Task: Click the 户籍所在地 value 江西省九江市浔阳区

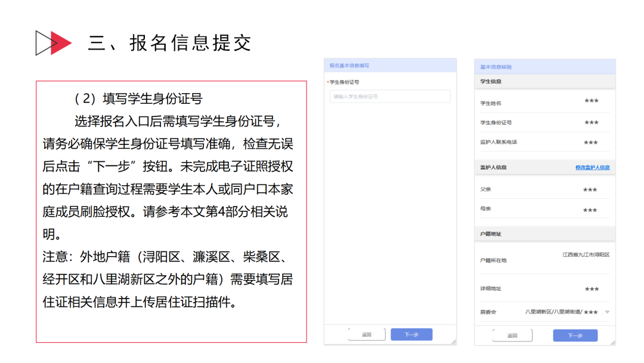Action: tap(586, 255)
